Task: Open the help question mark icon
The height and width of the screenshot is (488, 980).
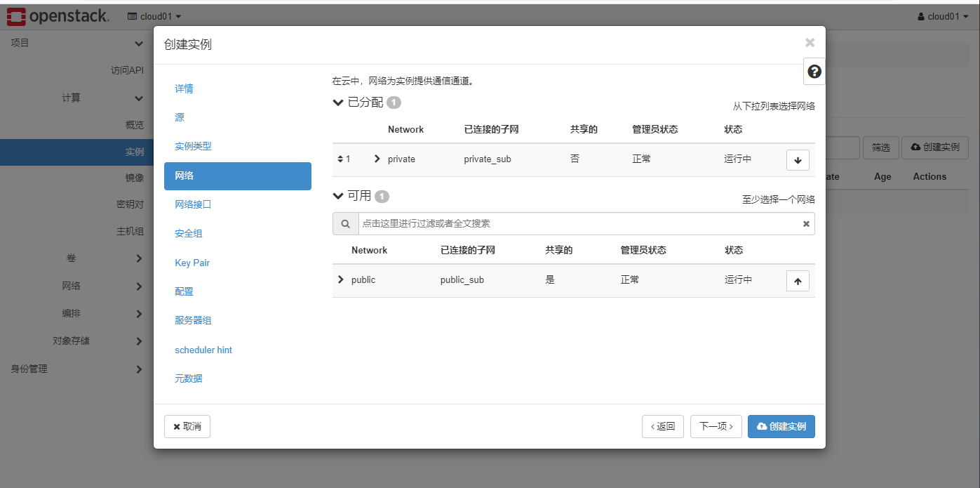Action: point(814,72)
